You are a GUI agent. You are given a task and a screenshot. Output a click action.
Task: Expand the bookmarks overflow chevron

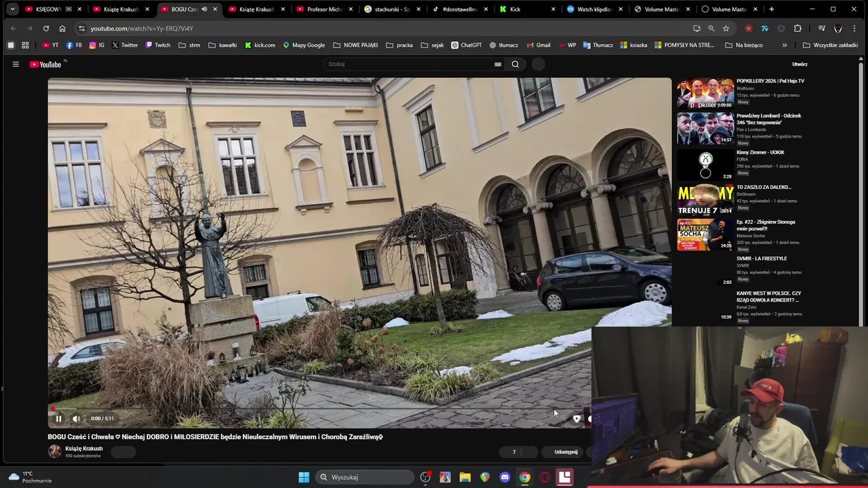(x=785, y=45)
